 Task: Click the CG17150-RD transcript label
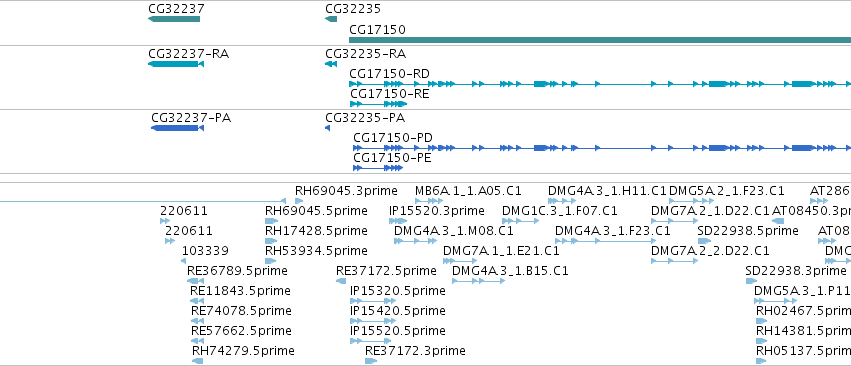390,73
